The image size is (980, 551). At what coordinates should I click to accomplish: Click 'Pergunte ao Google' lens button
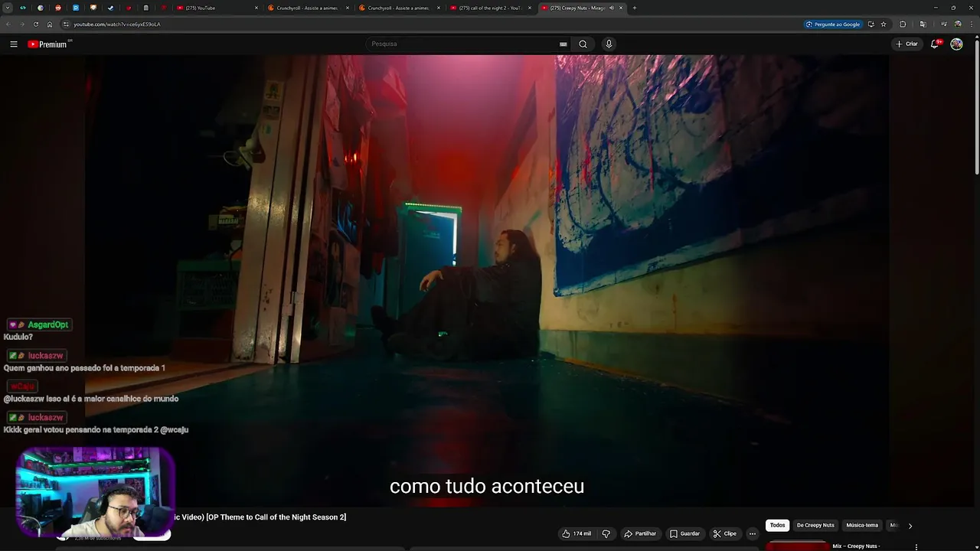click(833, 24)
